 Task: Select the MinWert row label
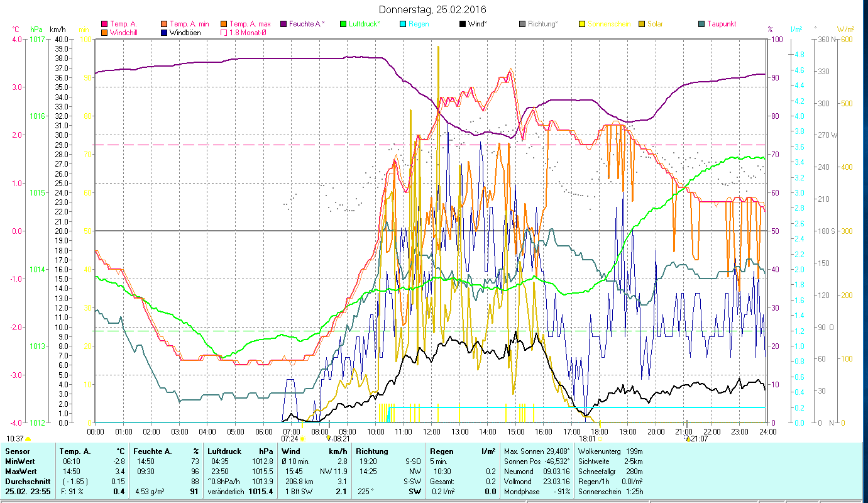point(20,461)
